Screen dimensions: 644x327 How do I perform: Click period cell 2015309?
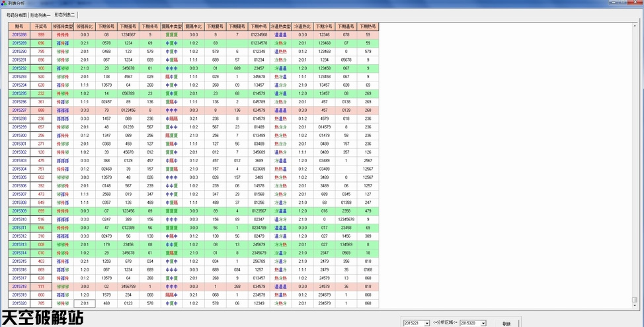[19, 211]
